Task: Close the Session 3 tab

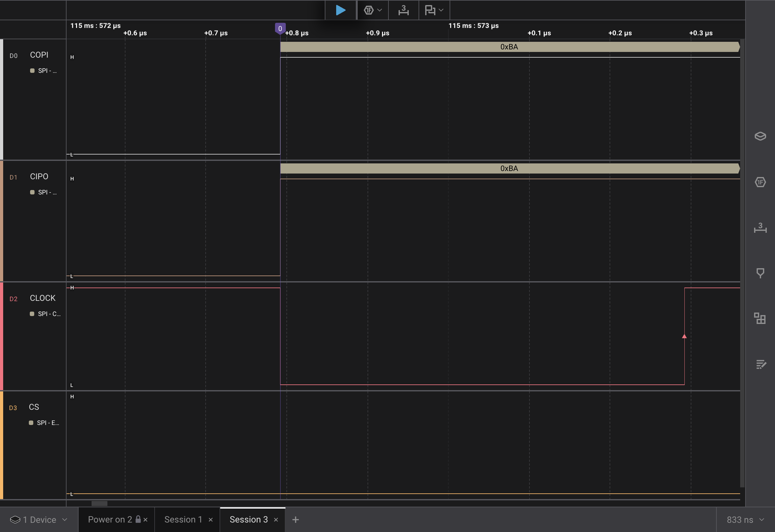Action: 276,520
